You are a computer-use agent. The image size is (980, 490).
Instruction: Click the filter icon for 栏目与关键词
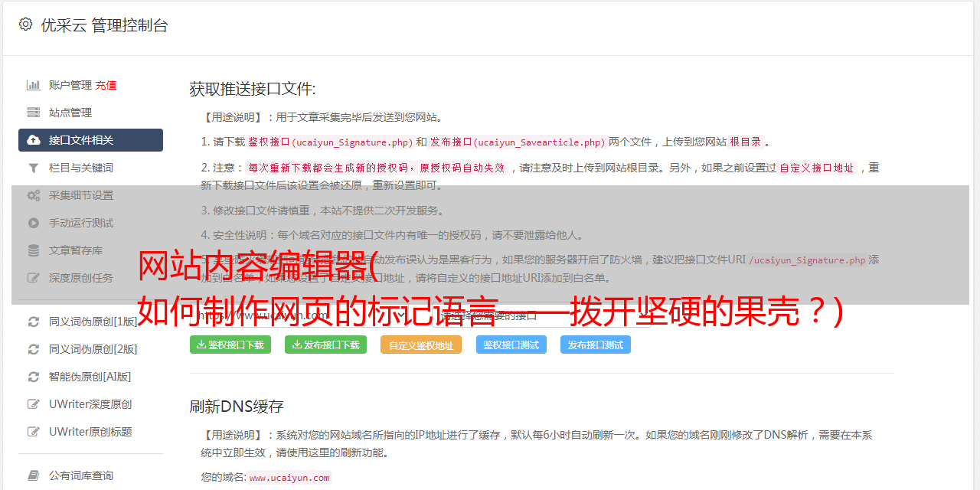point(34,168)
